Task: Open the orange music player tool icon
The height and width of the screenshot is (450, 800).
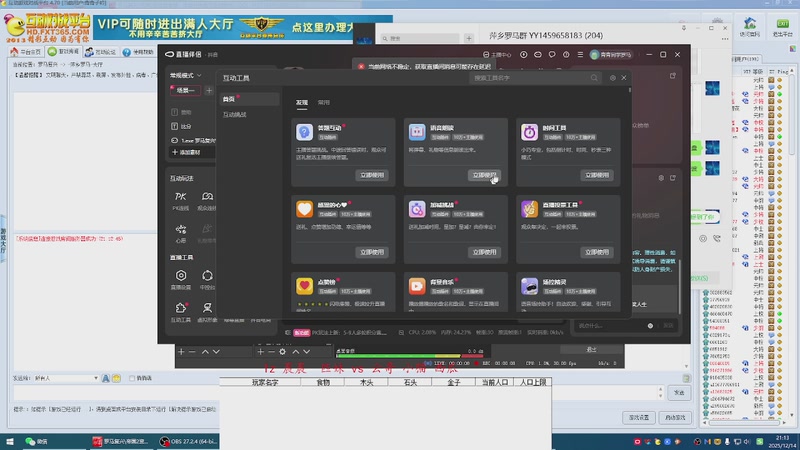Action: click(x=417, y=286)
